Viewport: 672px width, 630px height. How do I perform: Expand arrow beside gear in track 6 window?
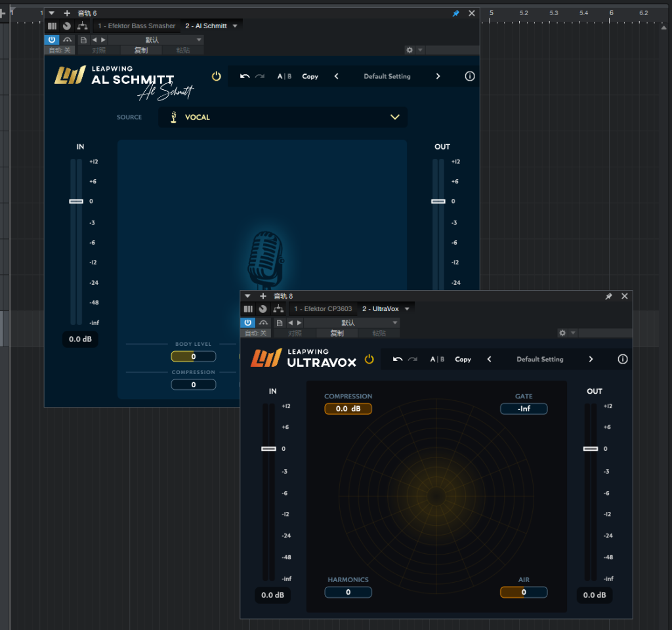(x=421, y=50)
